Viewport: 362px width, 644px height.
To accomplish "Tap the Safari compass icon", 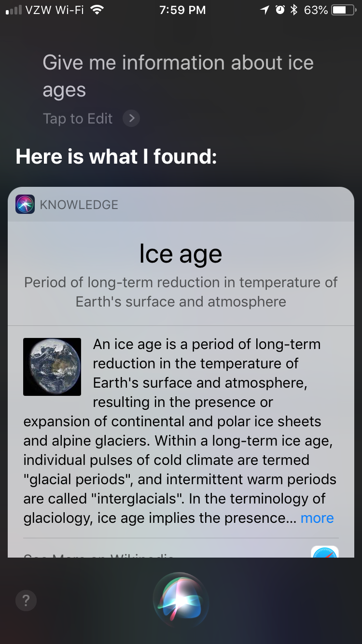I will [x=325, y=552].
